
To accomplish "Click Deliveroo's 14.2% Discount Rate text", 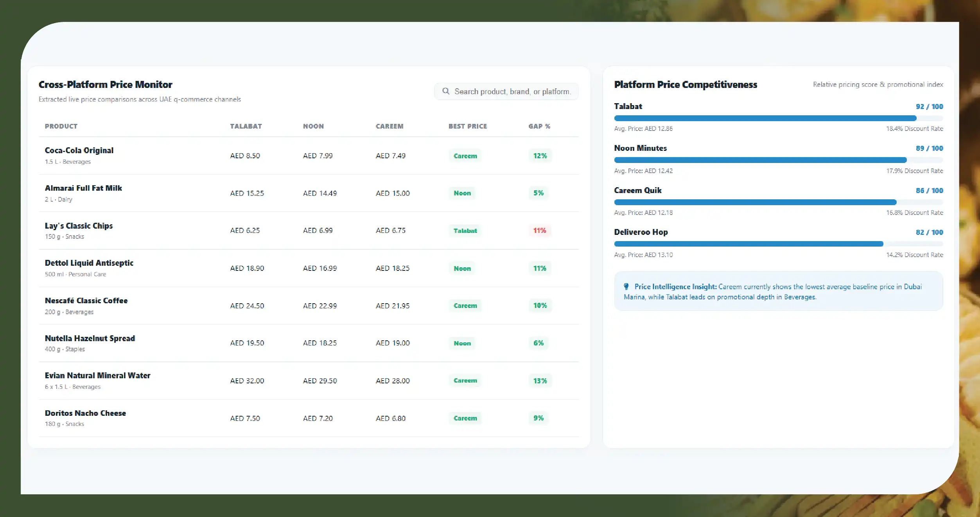I will (914, 255).
